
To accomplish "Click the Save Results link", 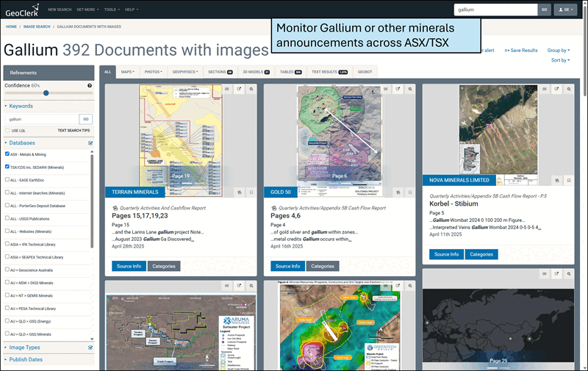I will coord(521,50).
